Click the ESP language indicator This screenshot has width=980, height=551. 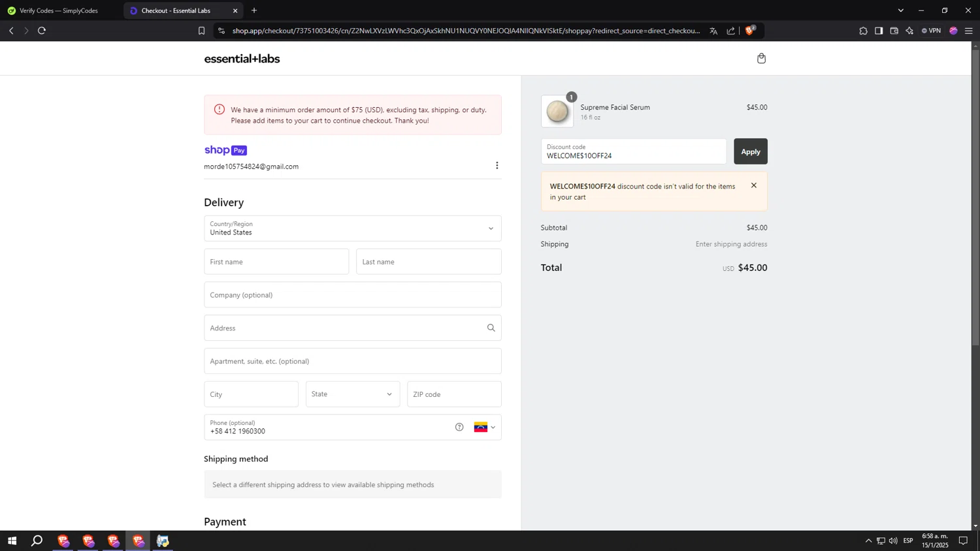(x=908, y=541)
